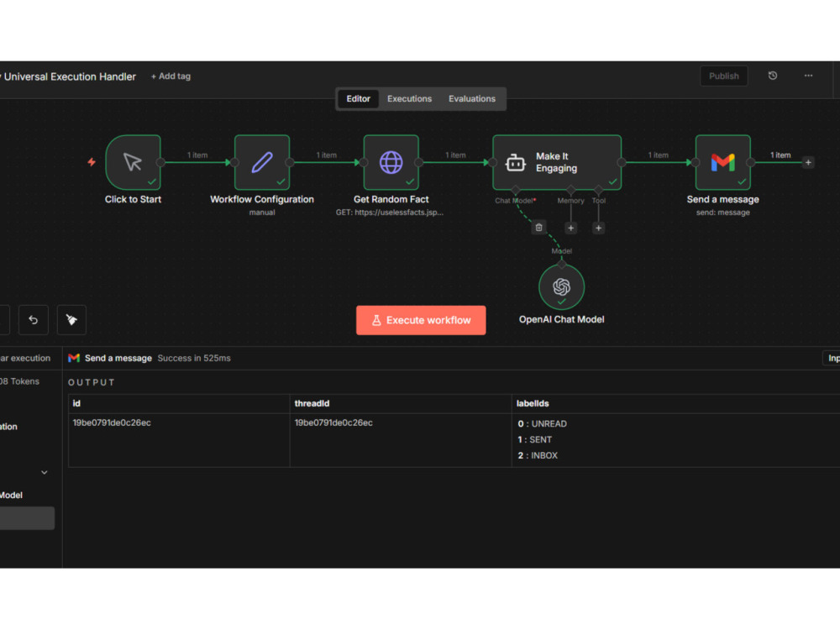Select the INBOX label entry
The height and width of the screenshot is (630, 840).
pyautogui.click(x=538, y=455)
